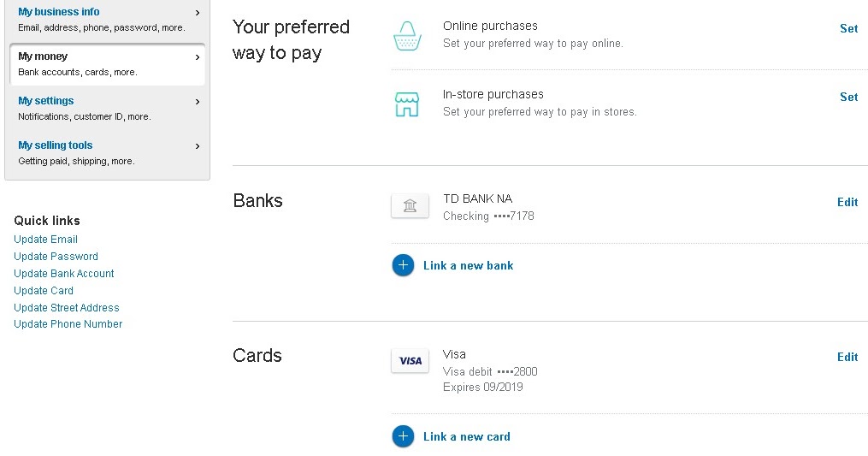Set preferred way for Online purchases

tap(848, 28)
